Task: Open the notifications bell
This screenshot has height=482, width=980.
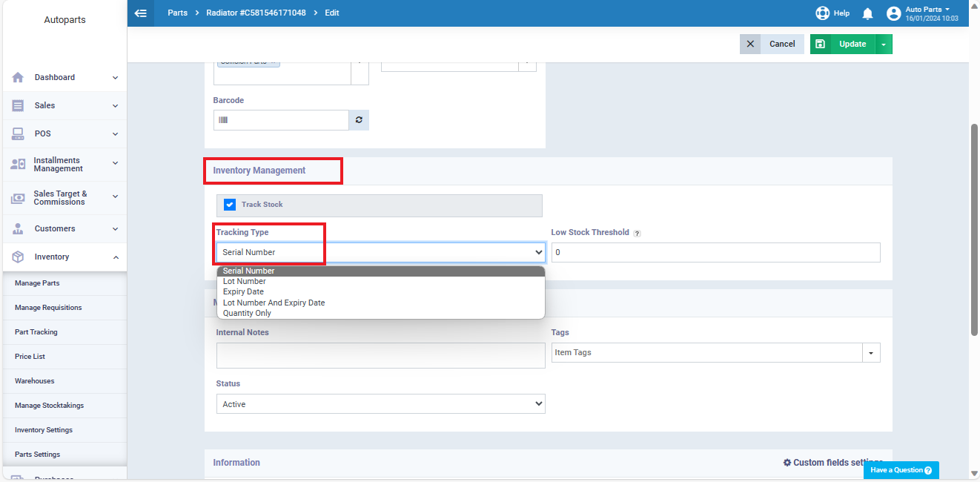Action: [867, 13]
